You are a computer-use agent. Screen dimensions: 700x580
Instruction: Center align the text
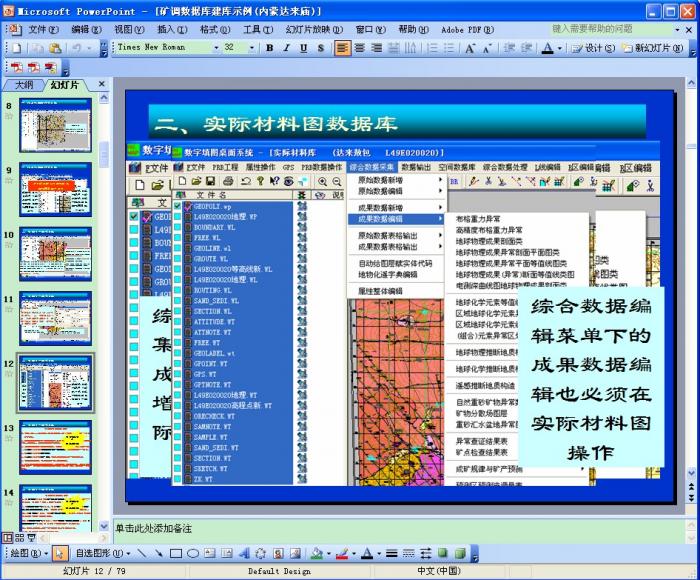point(360,48)
